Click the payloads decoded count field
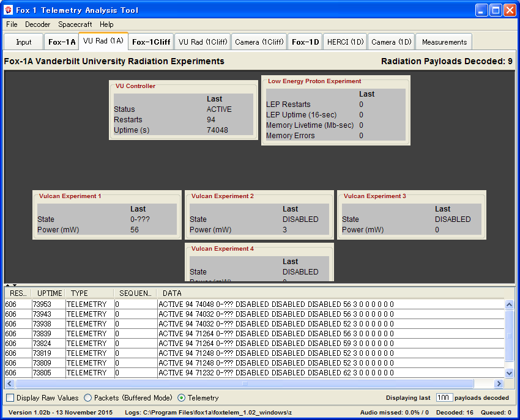The image size is (520, 420). pos(444,397)
